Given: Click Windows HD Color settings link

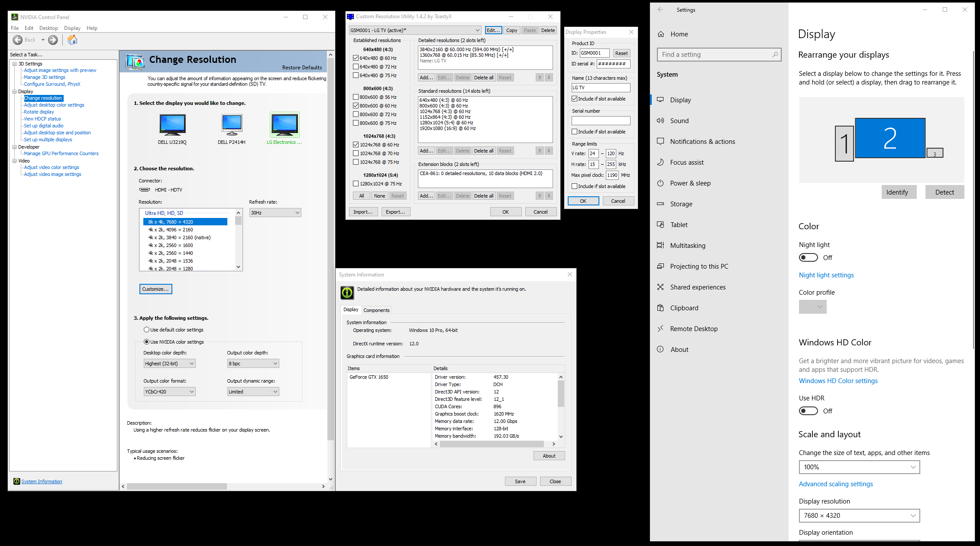Looking at the screenshot, I should [x=838, y=381].
